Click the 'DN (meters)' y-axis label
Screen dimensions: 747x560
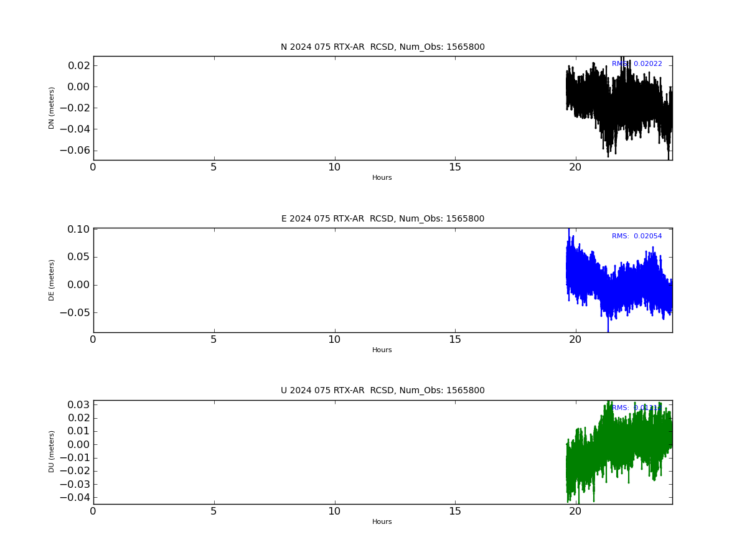52,108
